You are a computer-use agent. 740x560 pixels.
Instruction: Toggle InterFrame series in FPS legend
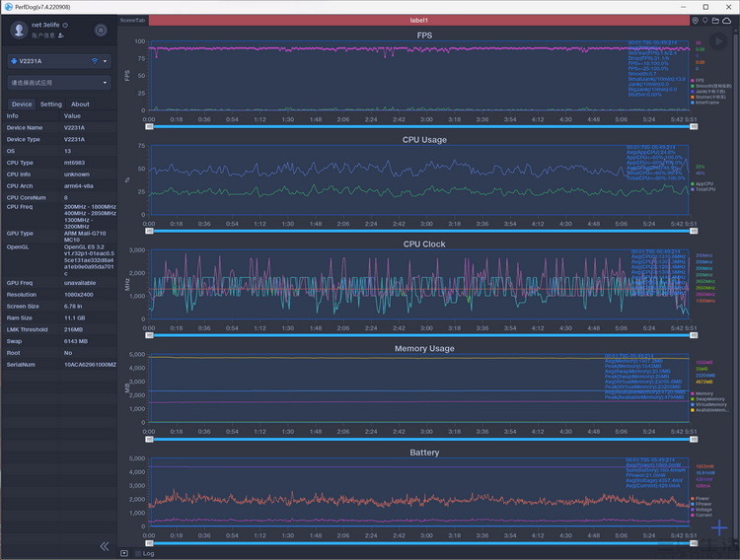(x=705, y=103)
